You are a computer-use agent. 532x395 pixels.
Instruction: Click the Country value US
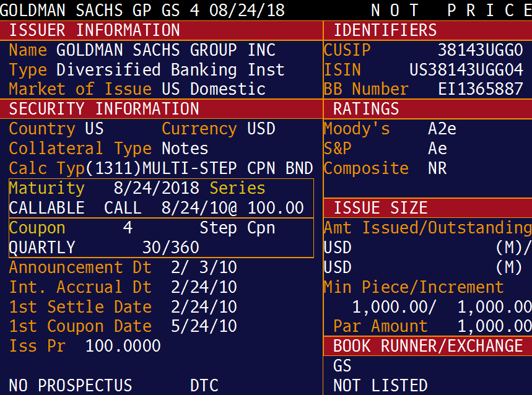pyautogui.click(x=94, y=129)
